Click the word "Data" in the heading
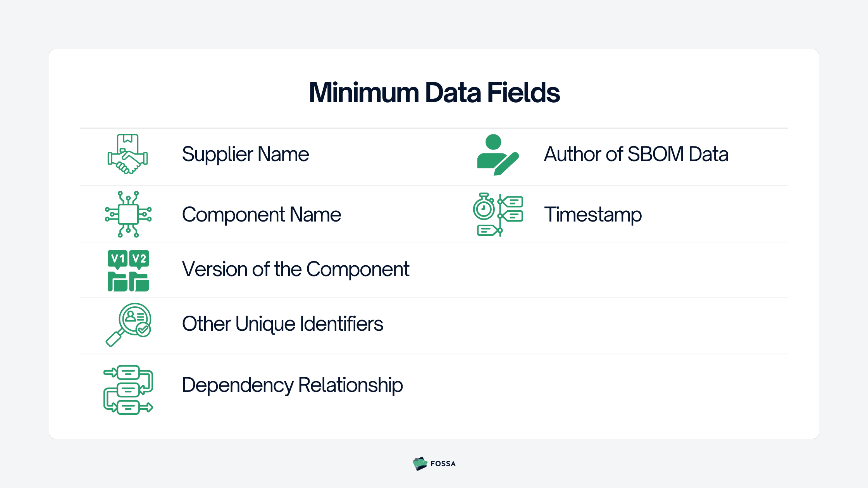The width and height of the screenshot is (868, 488). (453, 93)
